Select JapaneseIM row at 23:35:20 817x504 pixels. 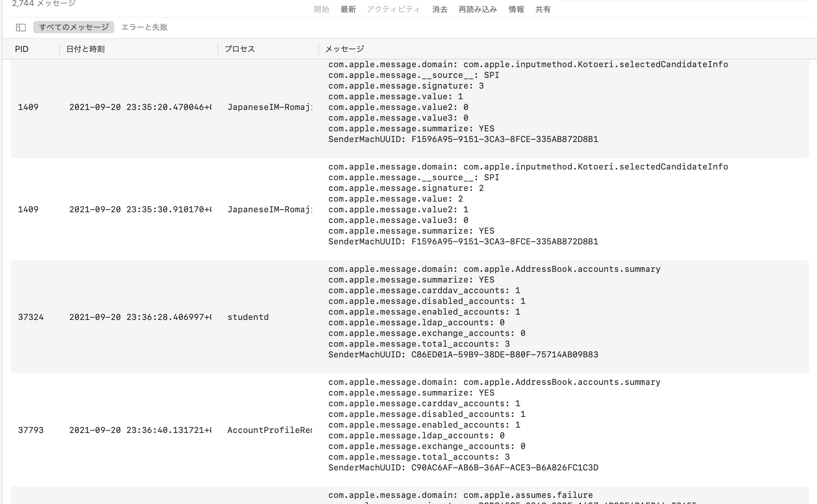(269, 107)
